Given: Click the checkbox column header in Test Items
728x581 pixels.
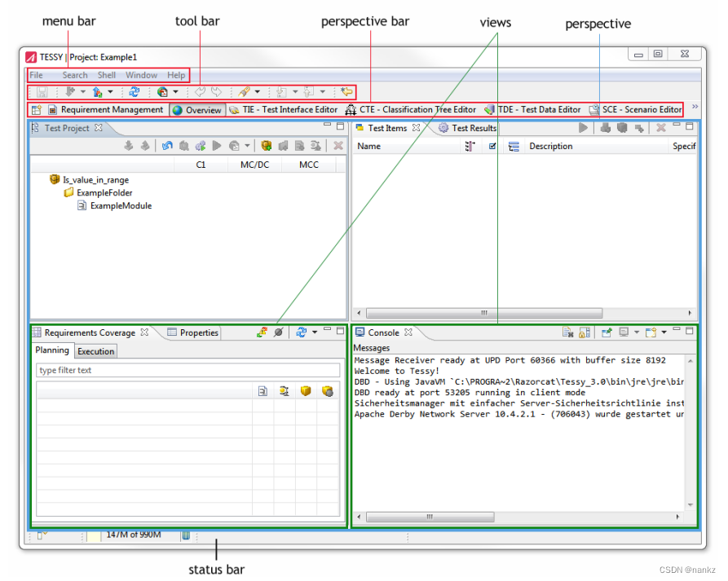Looking at the screenshot, I should point(492,146).
